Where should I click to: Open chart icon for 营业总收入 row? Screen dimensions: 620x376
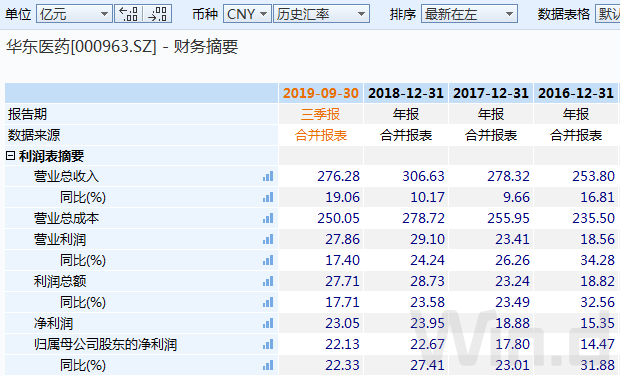268,176
